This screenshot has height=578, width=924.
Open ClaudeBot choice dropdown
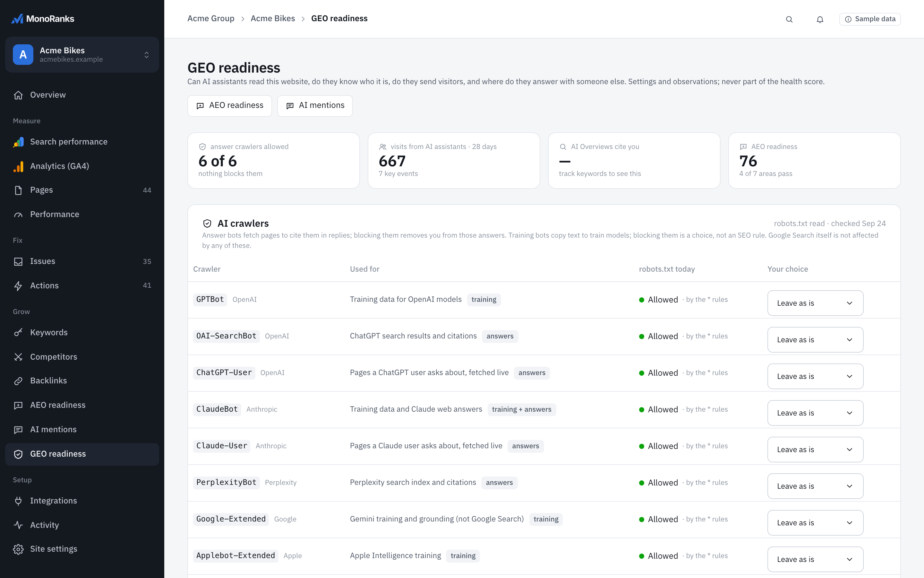click(815, 413)
